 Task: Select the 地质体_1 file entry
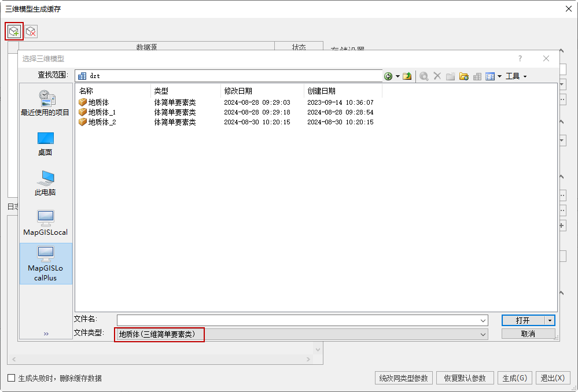coord(102,112)
